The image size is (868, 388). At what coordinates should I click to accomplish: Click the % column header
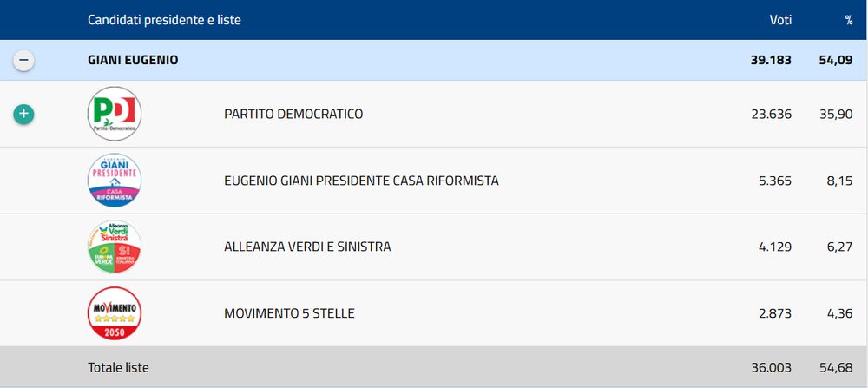point(849,20)
